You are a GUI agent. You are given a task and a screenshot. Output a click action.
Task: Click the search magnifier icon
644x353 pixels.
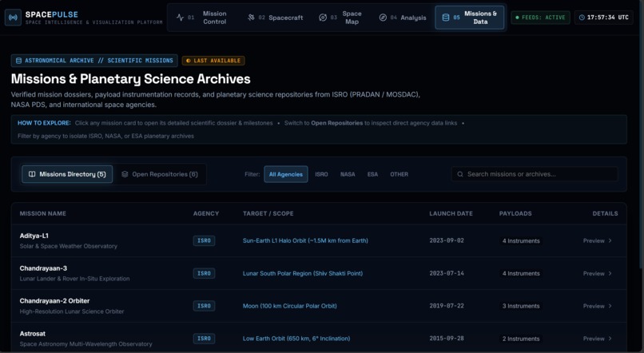(x=460, y=174)
